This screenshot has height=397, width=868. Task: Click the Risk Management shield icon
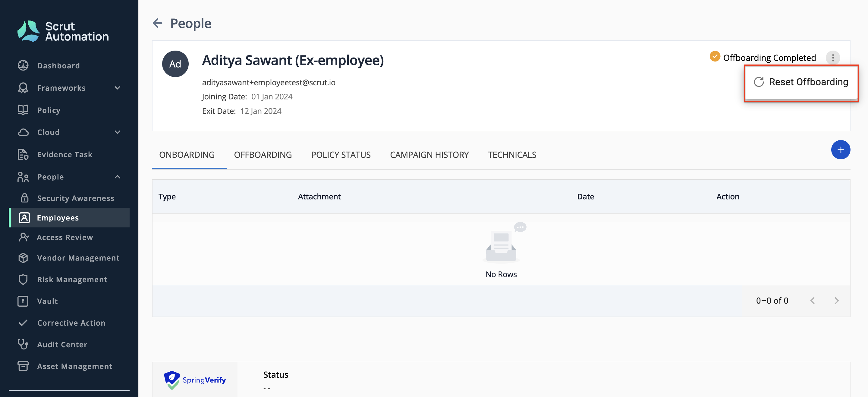[x=23, y=280]
